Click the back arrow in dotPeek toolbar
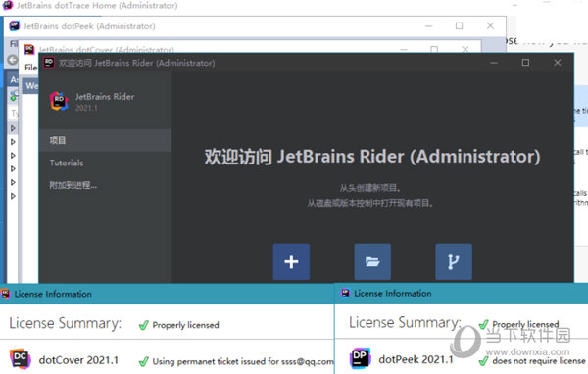Screen dimensions: 588x374 13,60
